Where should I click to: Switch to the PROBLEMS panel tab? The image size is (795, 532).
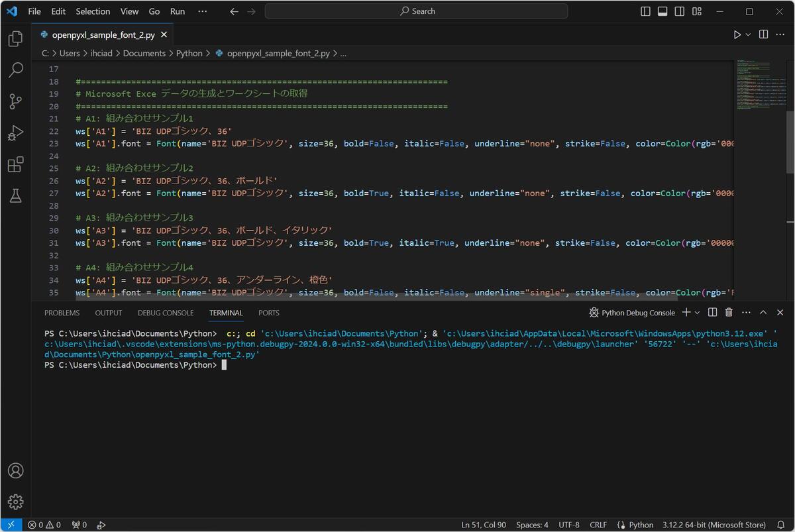click(62, 313)
